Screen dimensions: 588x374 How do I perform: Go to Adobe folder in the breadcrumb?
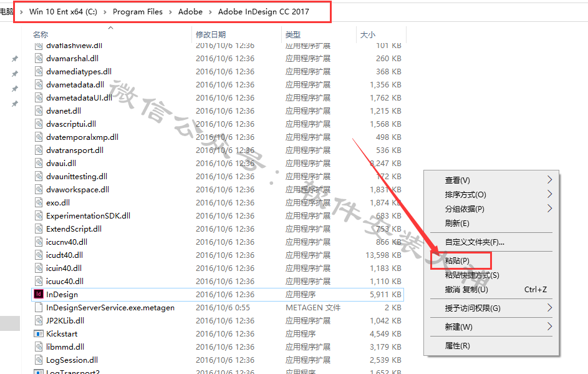pos(190,12)
